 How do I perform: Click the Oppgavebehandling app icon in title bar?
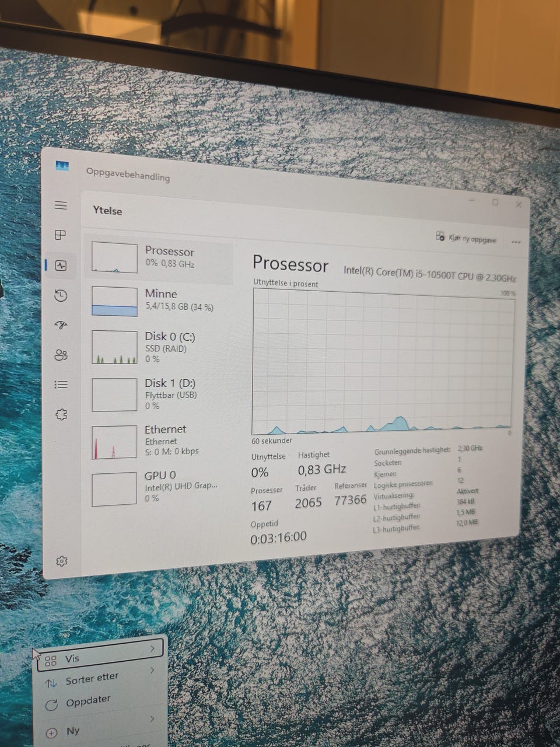pyautogui.click(x=62, y=166)
